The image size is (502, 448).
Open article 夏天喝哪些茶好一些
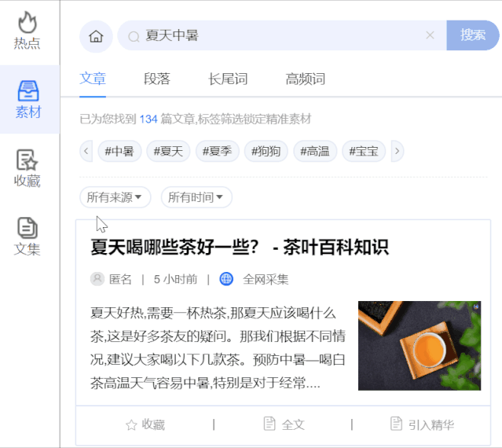(x=240, y=248)
